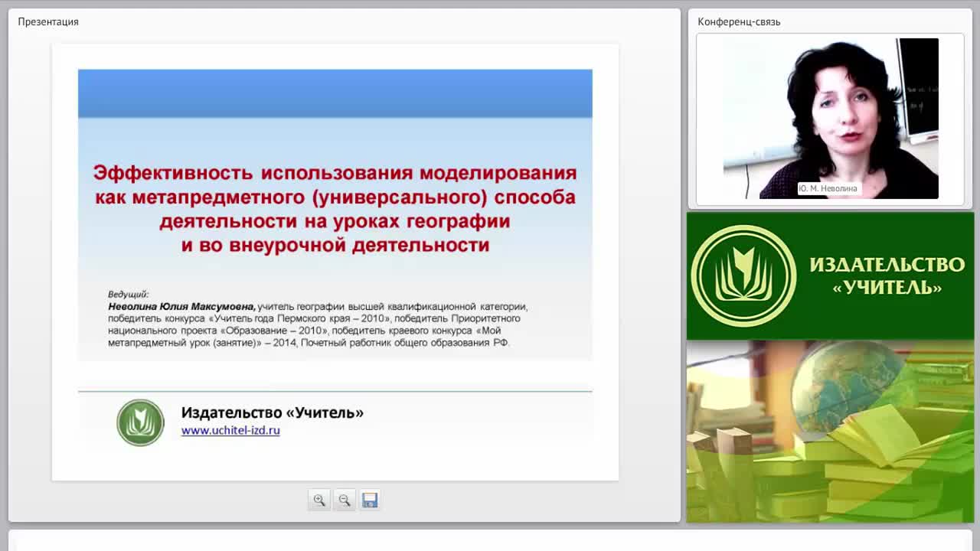Click the Издательство «Учитель» text on the slide
The image size is (980, 551).
(x=273, y=412)
